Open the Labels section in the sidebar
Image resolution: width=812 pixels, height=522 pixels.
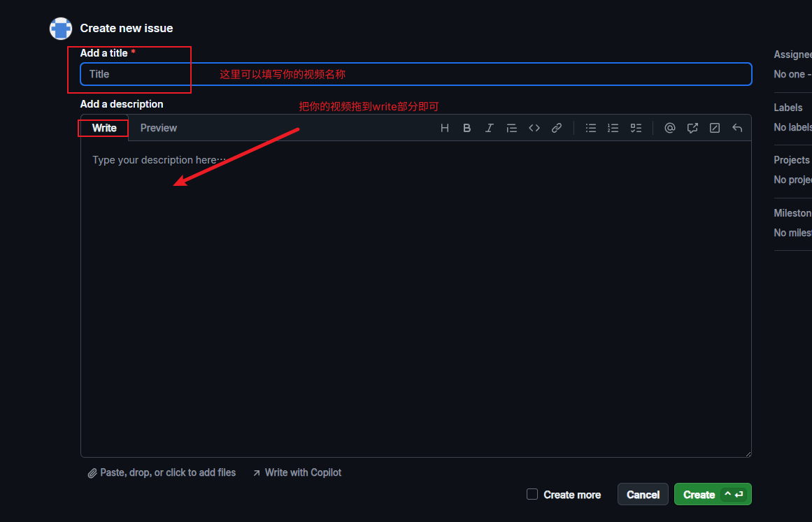click(788, 108)
